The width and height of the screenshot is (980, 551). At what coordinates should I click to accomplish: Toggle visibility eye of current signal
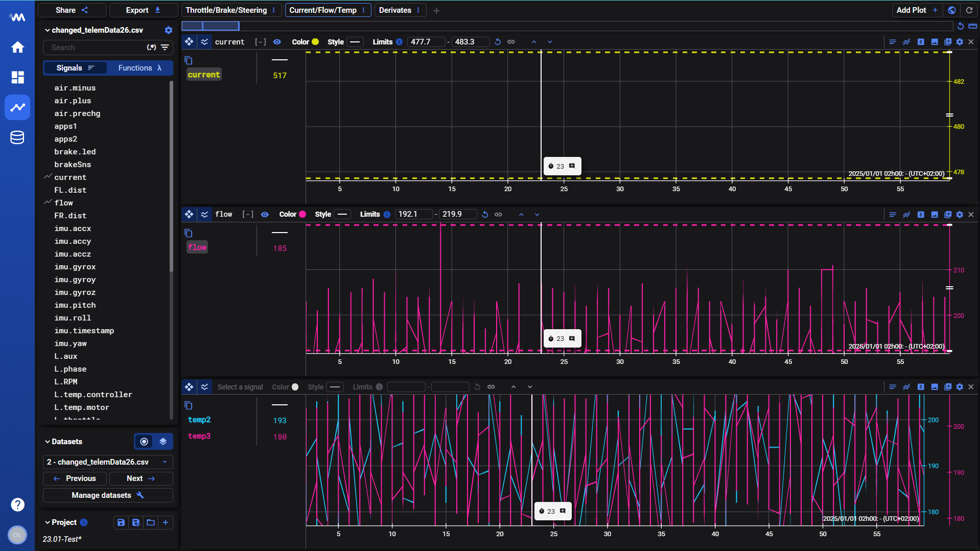click(x=277, y=42)
